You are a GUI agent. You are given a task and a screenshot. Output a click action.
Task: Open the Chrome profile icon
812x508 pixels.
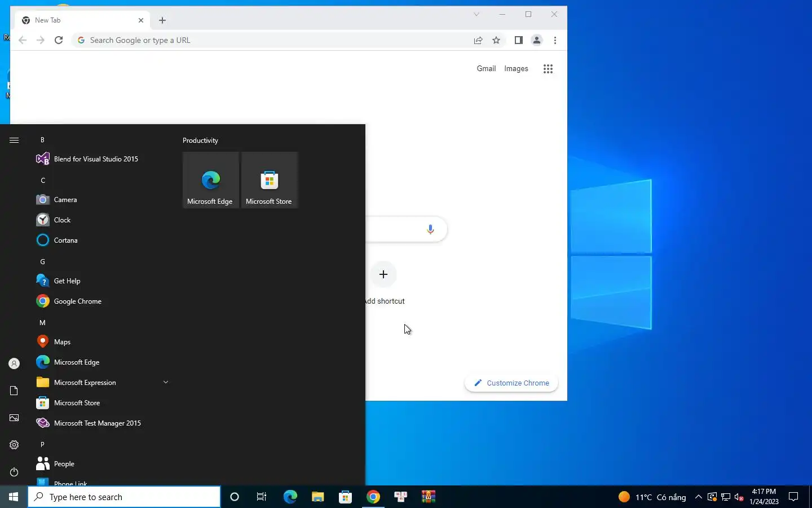point(537,40)
